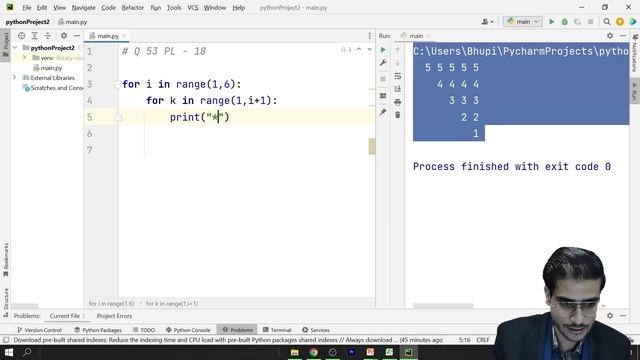Open editor tabs more options
The height and width of the screenshot is (360, 640).
coord(369,36)
